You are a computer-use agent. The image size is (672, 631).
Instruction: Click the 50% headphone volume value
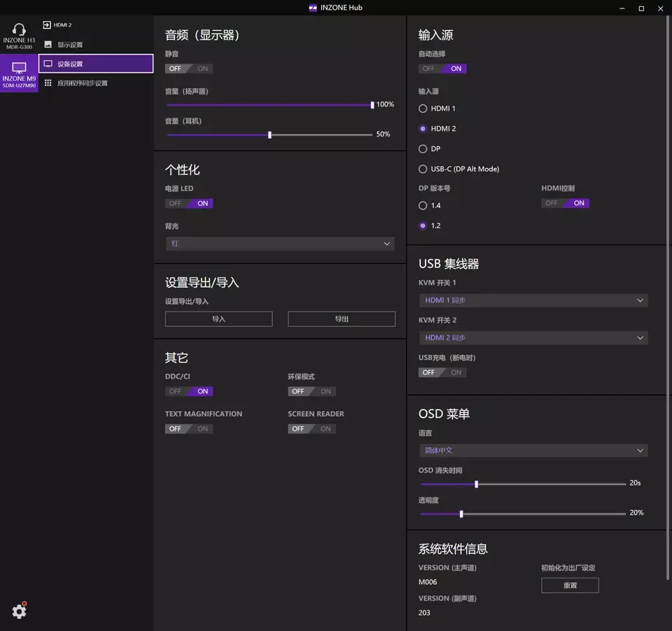[383, 134]
